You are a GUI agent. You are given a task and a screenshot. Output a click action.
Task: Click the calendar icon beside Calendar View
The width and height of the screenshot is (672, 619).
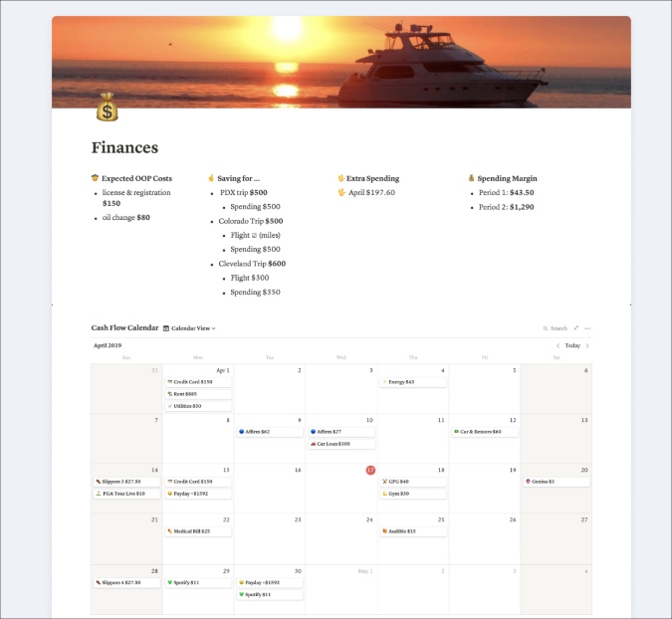click(x=166, y=328)
